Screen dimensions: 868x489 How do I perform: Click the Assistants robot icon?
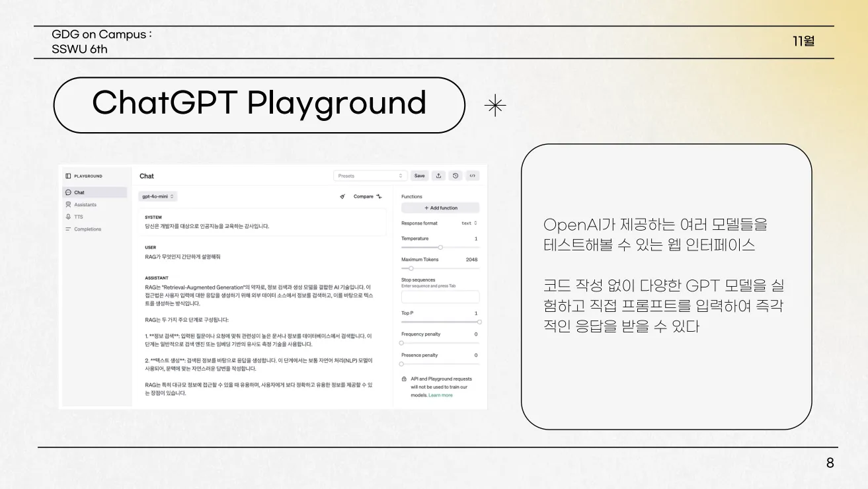coord(68,205)
